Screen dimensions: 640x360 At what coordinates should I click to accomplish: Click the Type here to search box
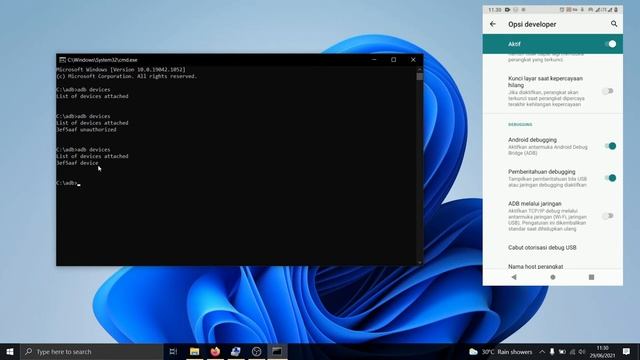coord(92,351)
